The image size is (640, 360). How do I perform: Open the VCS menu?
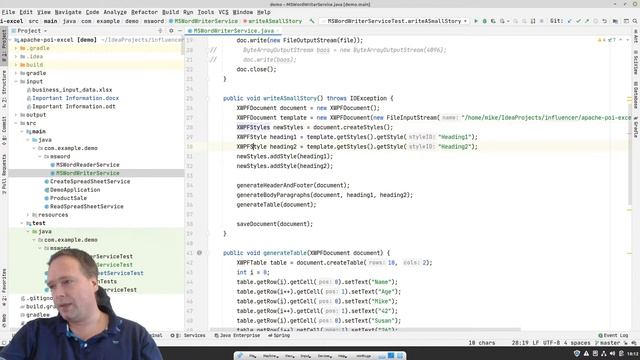[x=223, y=12]
